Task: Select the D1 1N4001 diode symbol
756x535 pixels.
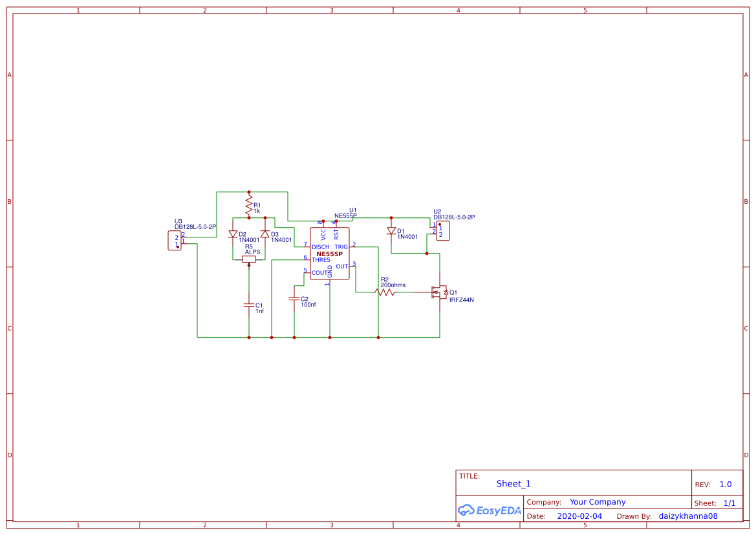Action: coord(391,231)
